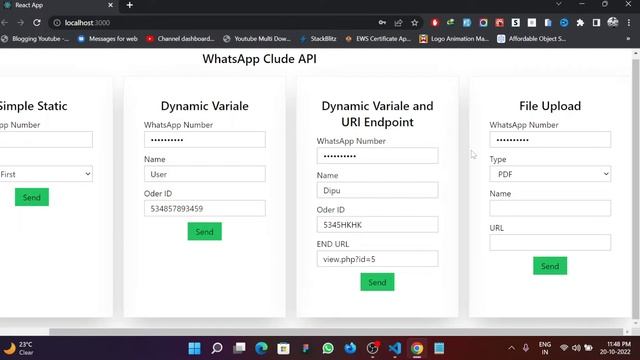Open Task View in taskbar
The height and width of the screenshot is (360, 640).
pyautogui.click(x=239, y=348)
